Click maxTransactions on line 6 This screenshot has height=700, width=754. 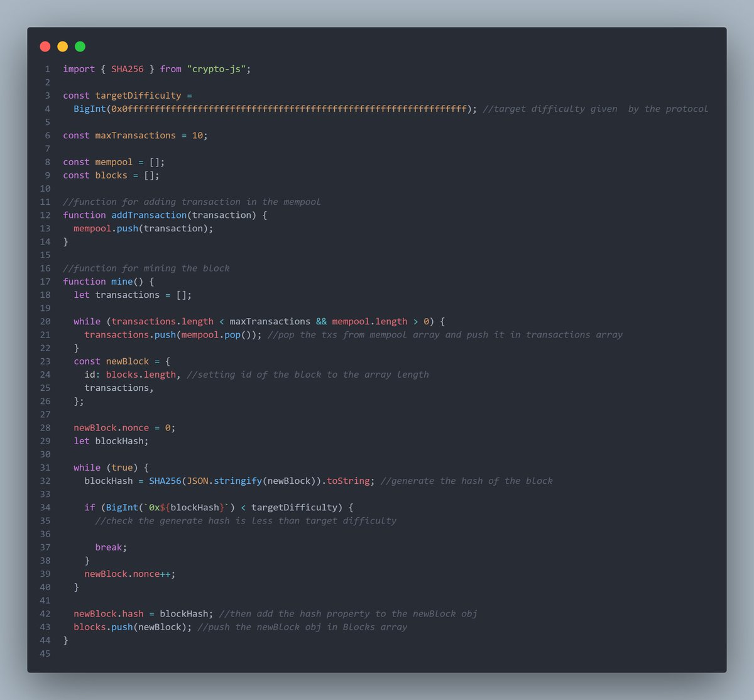[x=135, y=135]
